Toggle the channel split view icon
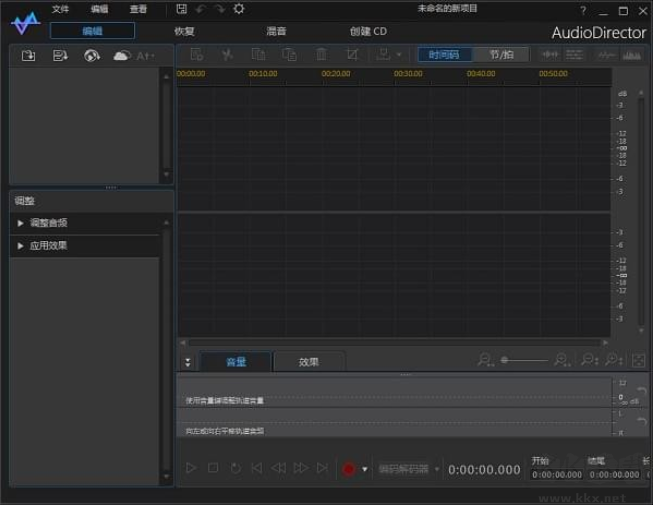The width and height of the screenshot is (653, 505). [550, 55]
